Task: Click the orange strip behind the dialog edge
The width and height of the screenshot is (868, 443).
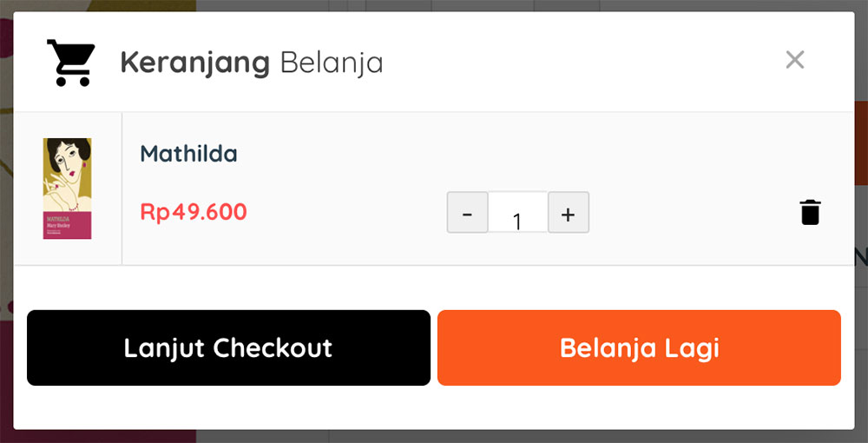Action: coord(861,144)
